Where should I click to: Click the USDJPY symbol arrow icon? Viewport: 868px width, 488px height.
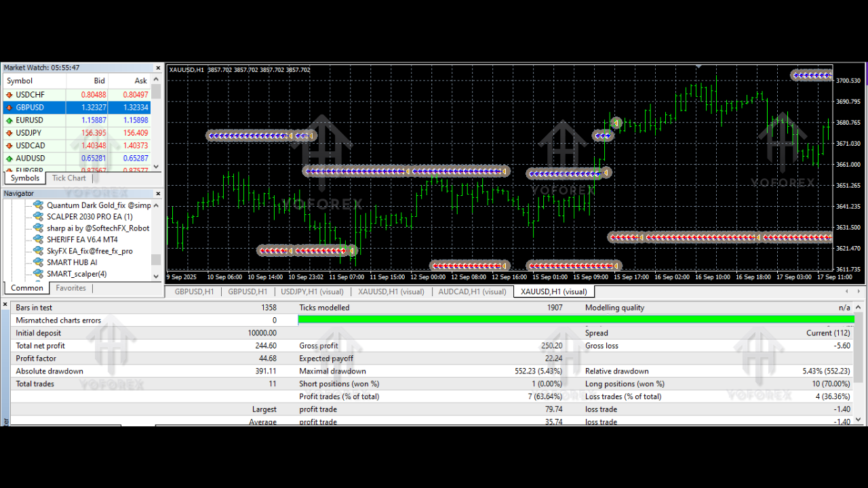9,134
